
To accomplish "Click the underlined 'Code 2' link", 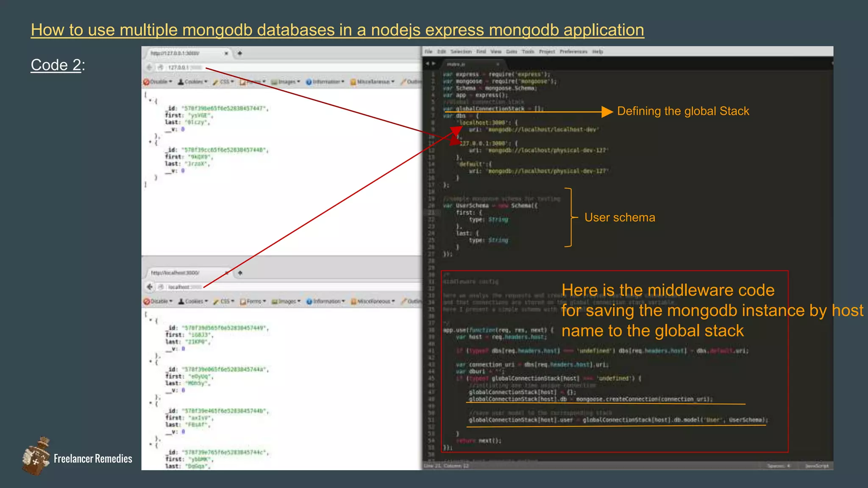I will [56, 65].
